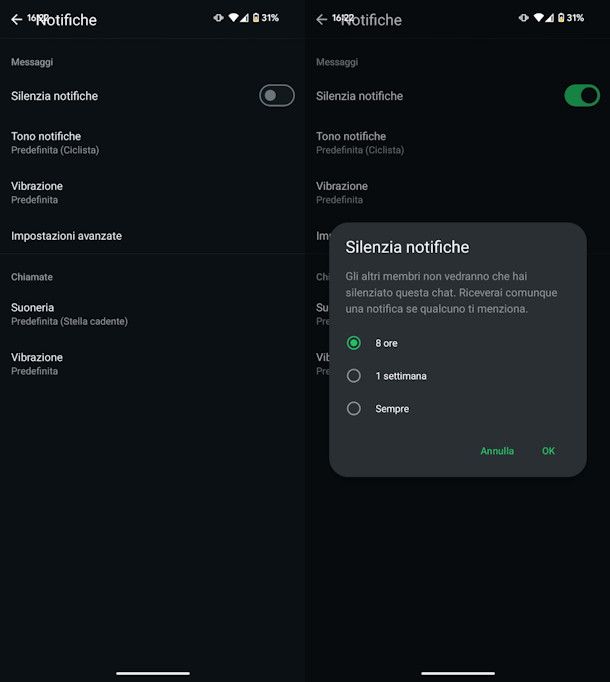
Task: Enable the grey Silenzia notifiche switch
Action: coord(277,96)
